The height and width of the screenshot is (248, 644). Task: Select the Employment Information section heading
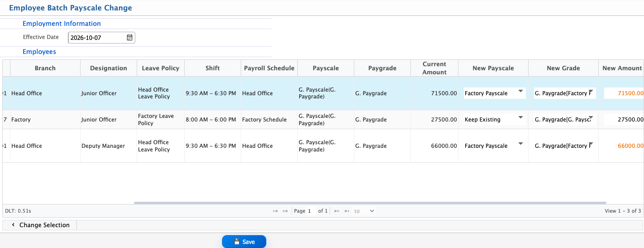62,24
